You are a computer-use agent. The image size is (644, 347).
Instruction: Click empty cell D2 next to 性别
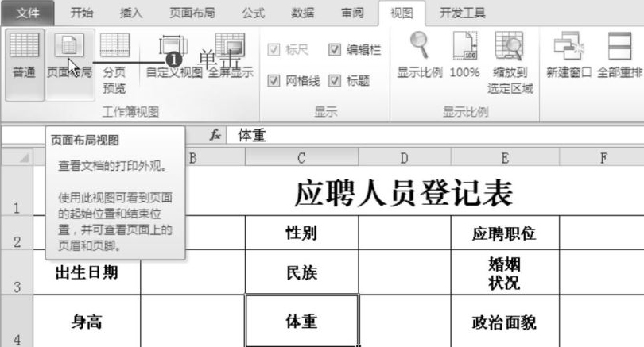pyautogui.click(x=405, y=233)
